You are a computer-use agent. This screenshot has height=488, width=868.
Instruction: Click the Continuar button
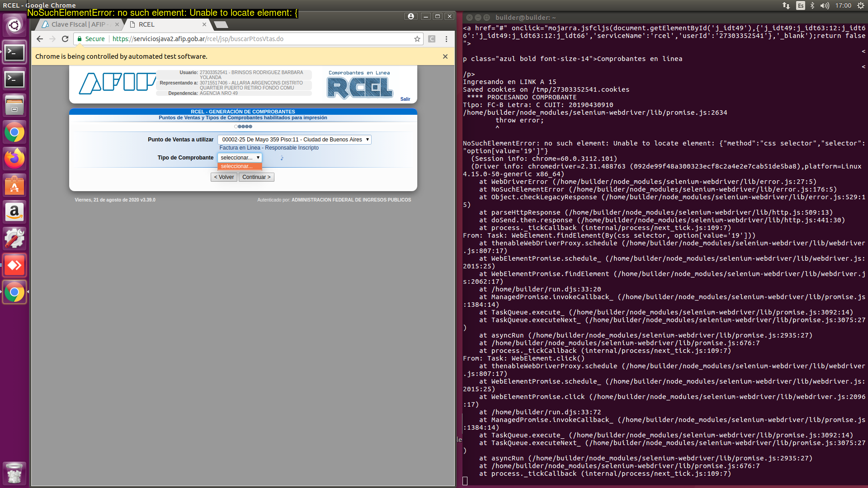click(x=256, y=177)
